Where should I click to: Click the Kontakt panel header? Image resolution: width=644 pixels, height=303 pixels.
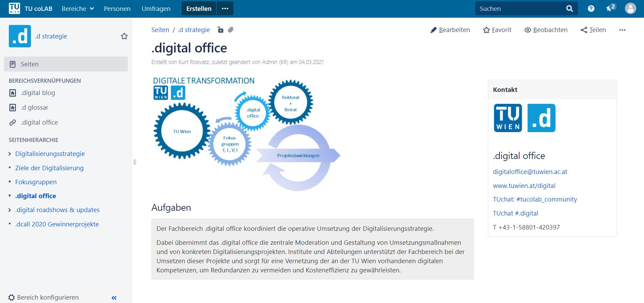point(552,90)
